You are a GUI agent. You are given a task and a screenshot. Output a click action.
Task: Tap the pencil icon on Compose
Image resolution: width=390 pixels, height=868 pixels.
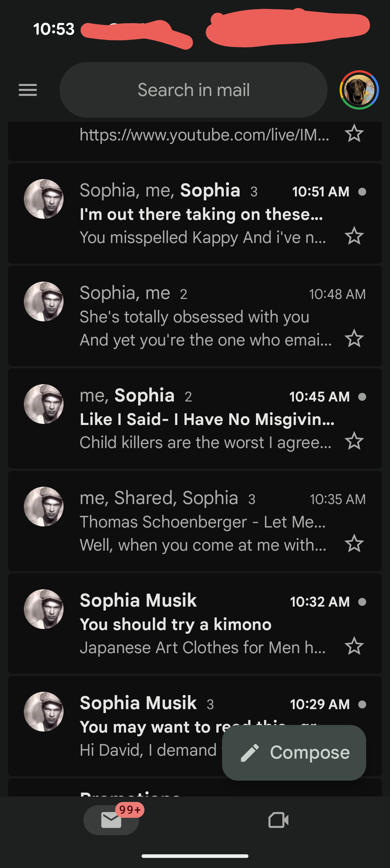(x=250, y=753)
